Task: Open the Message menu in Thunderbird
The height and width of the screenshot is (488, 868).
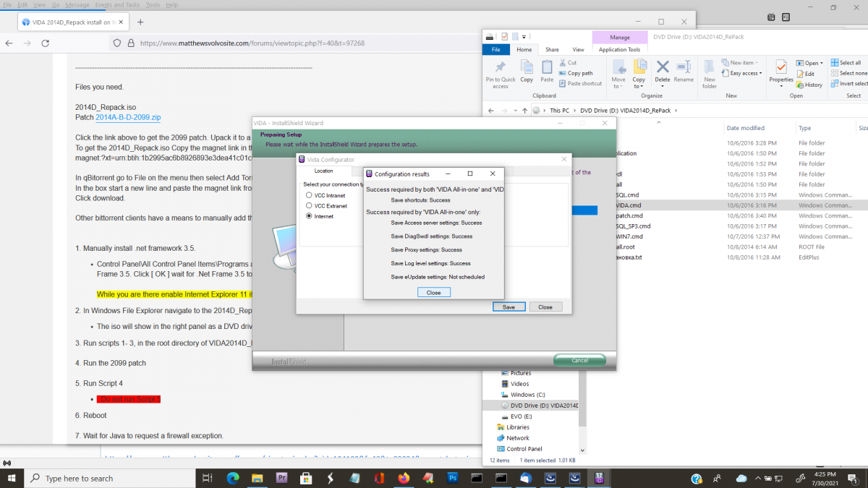Action: [77, 4]
